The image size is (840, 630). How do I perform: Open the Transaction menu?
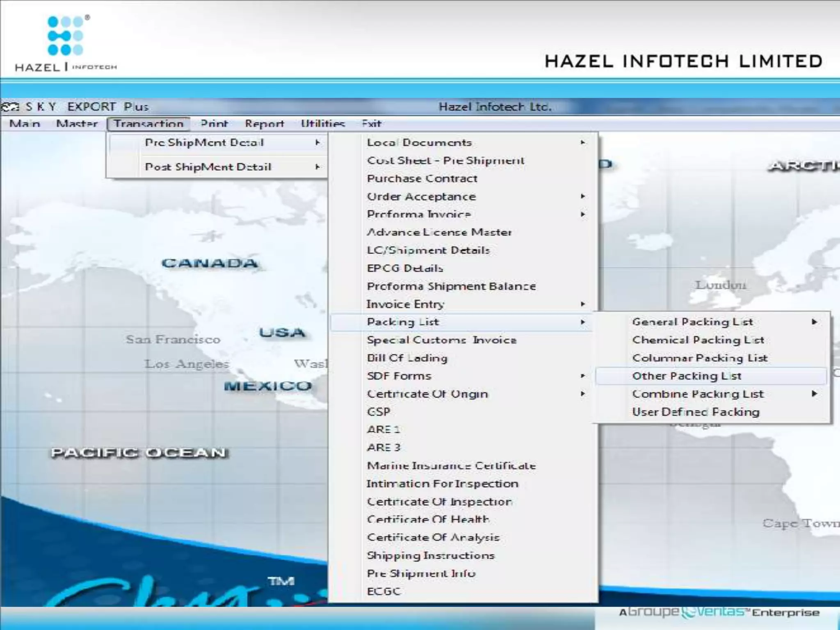point(148,123)
